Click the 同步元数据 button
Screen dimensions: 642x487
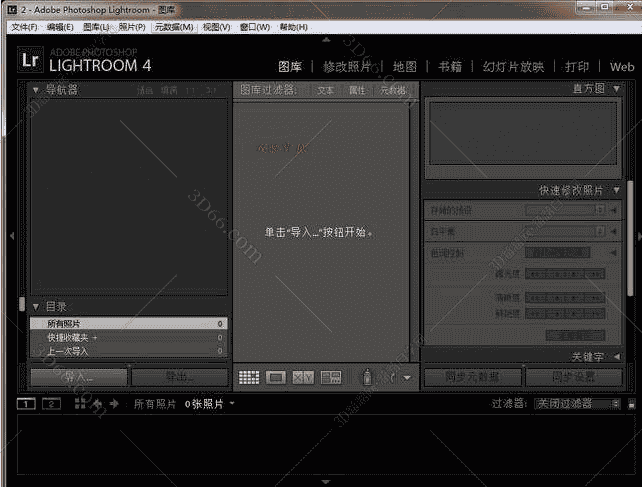coord(472,377)
